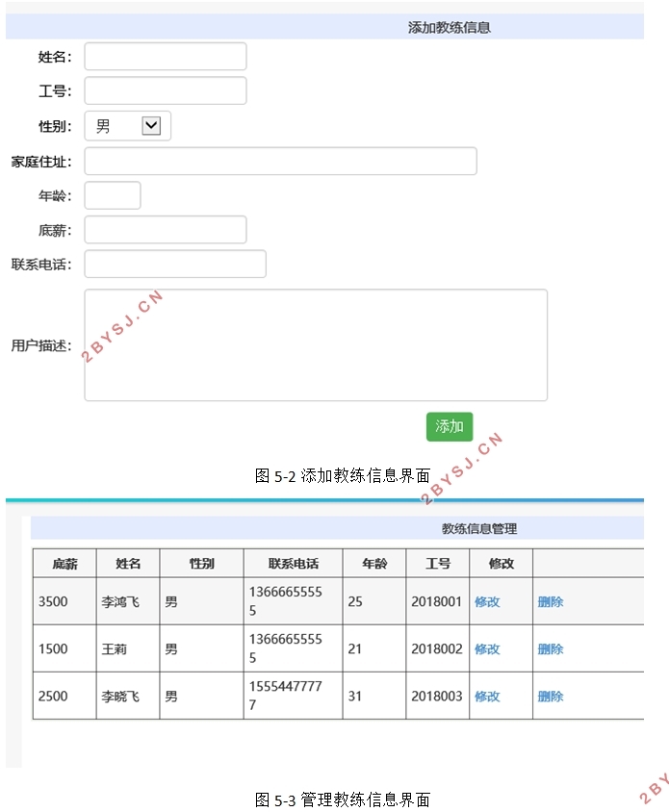Viewport: 669px width, 812px height.
Task: Click caption 图 5-3 管理教练信息界面
Action: tap(343, 799)
